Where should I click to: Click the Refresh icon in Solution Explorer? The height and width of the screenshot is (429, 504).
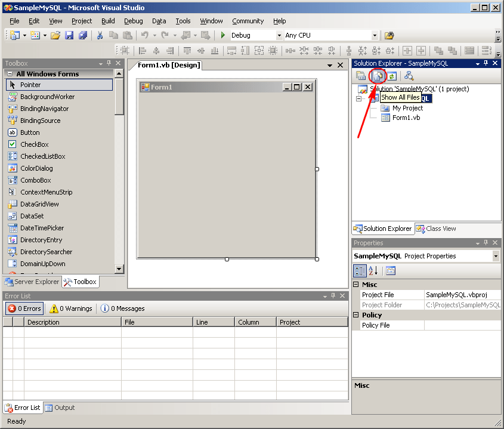tap(392, 76)
